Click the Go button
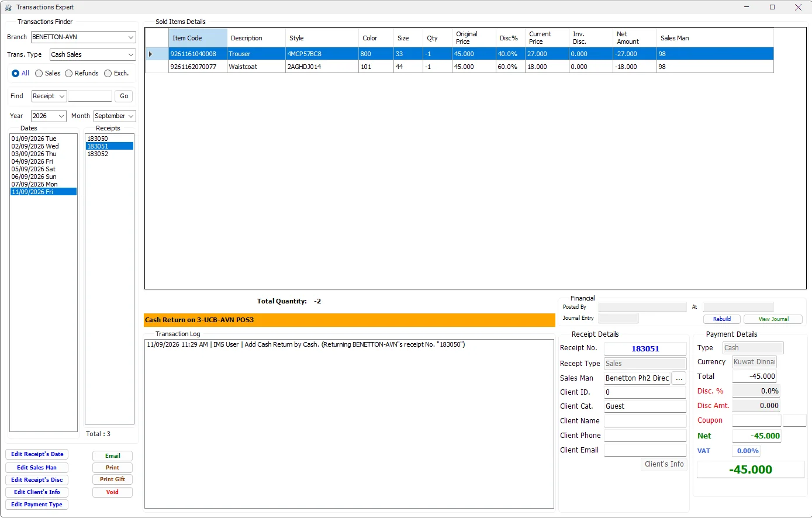Image resolution: width=812 pixels, height=518 pixels. [124, 96]
